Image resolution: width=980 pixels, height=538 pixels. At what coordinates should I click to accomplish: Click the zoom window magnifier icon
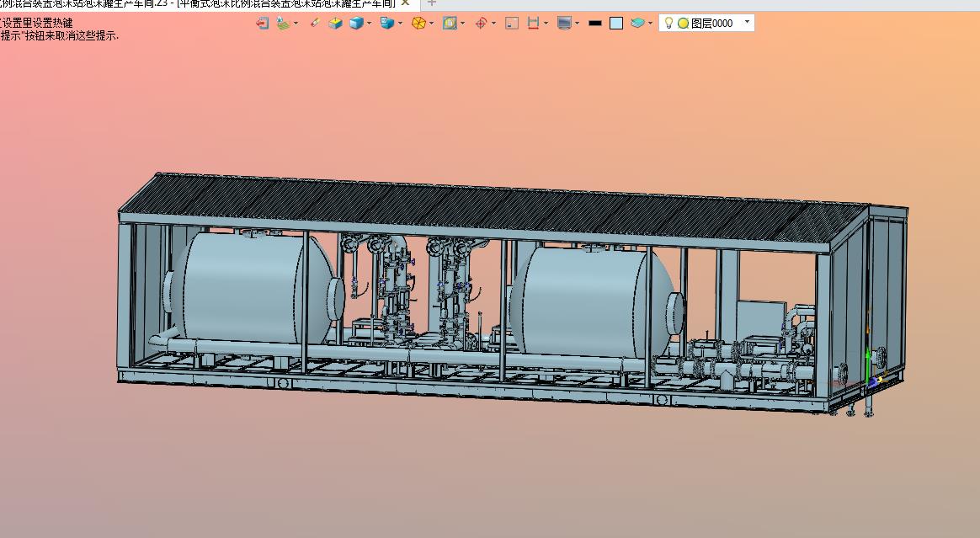click(x=450, y=23)
